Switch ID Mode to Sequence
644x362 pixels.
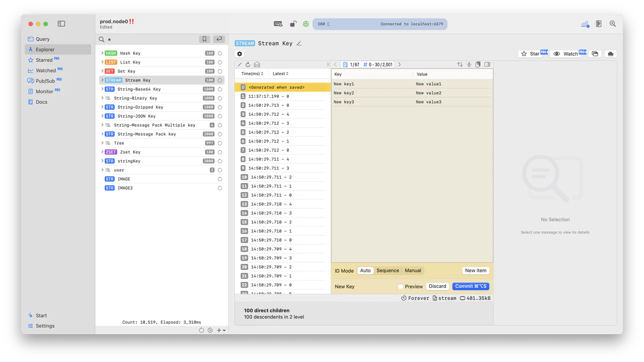[387, 270]
